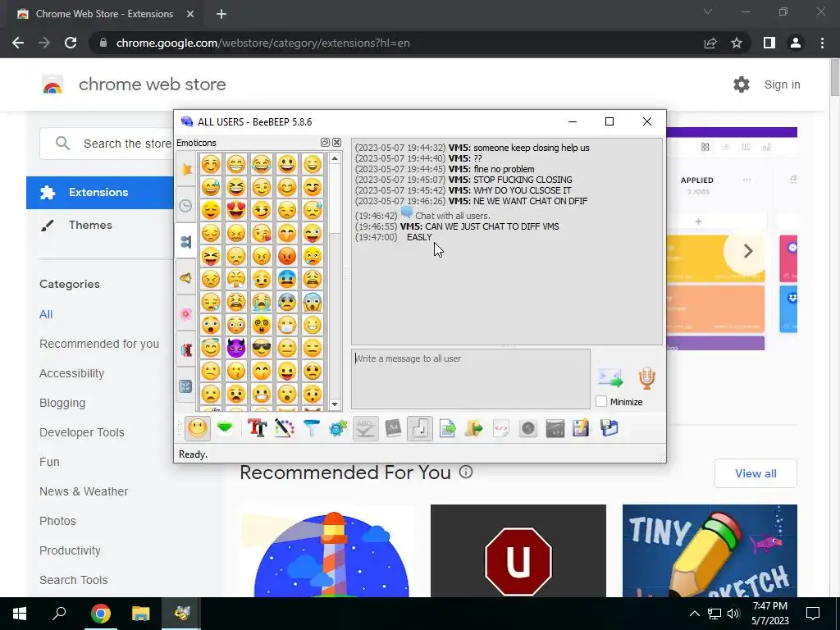The image size is (840, 630).
Task: Click the 'EASLY' chat message text
Action: (x=419, y=237)
